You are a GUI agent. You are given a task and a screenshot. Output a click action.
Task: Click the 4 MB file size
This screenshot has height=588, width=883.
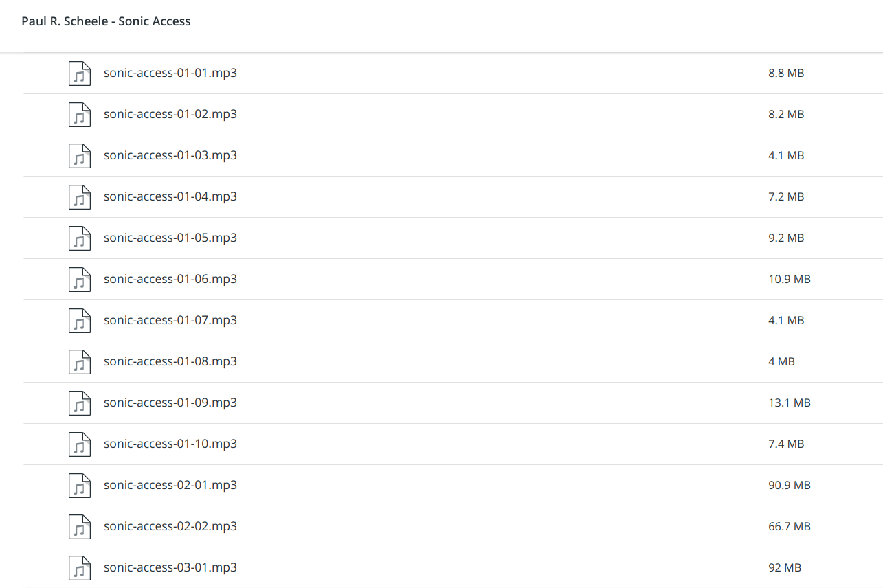tap(781, 361)
